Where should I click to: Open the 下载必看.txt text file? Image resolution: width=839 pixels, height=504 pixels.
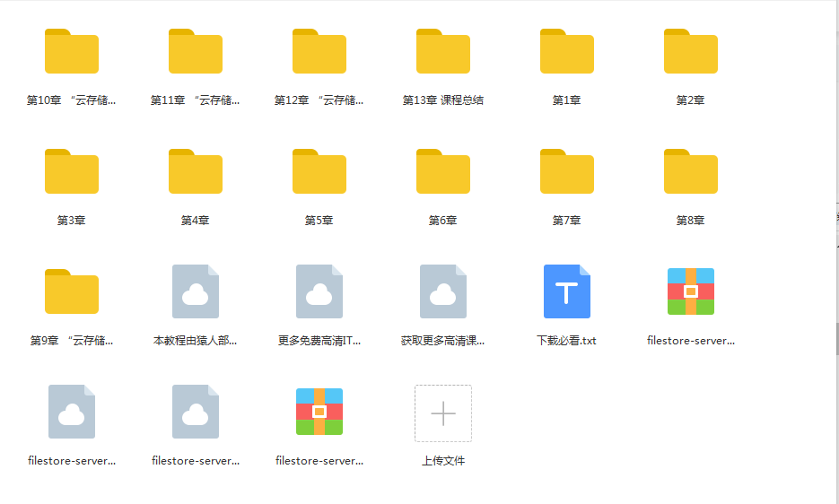(567, 292)
